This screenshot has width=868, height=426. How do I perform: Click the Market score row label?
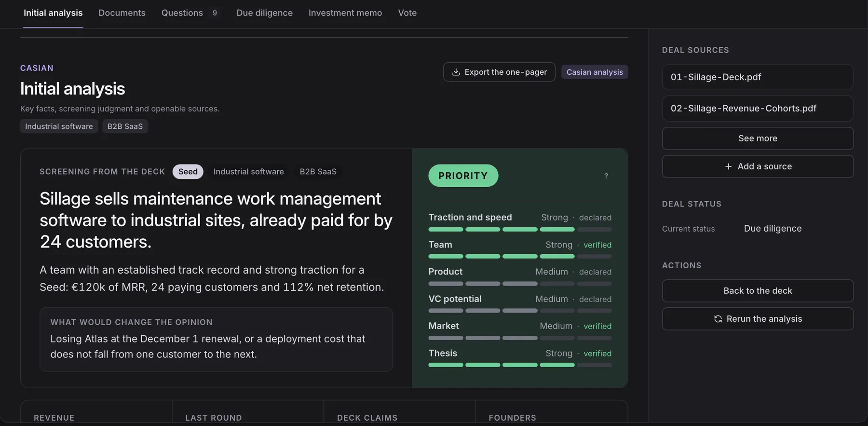tap(444, 326)
